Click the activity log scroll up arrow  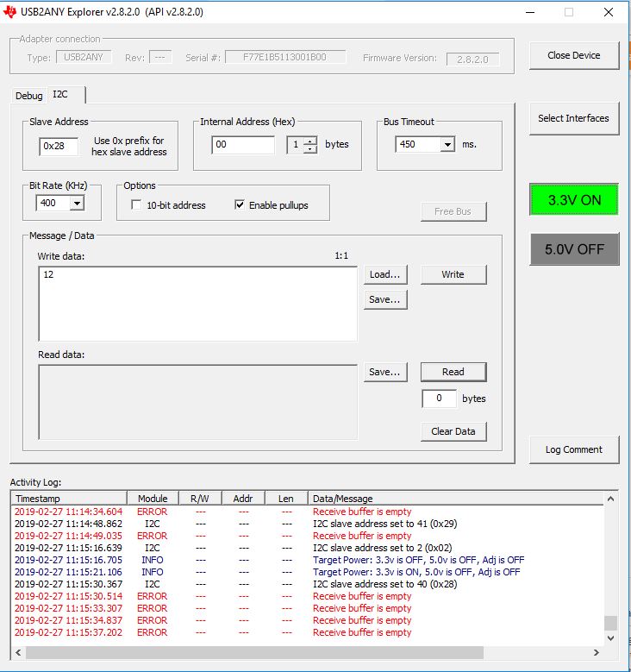coord(611,499)
